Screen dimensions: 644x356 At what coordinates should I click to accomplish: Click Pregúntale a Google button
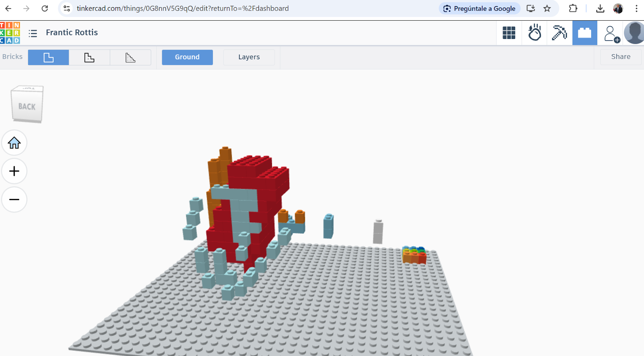click(479, 9)
